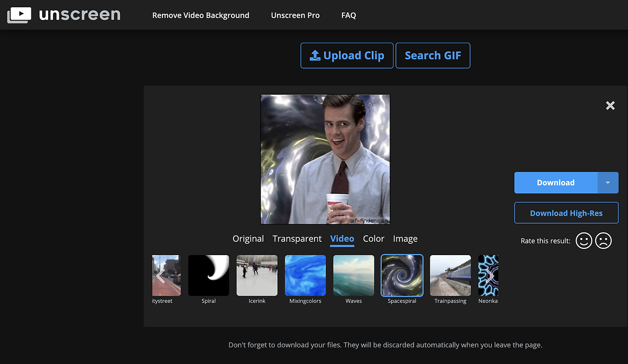Viewport: 628px width, 364px height.
Task: Open the Download options dropdown arrow
Action: coord(608,182)
